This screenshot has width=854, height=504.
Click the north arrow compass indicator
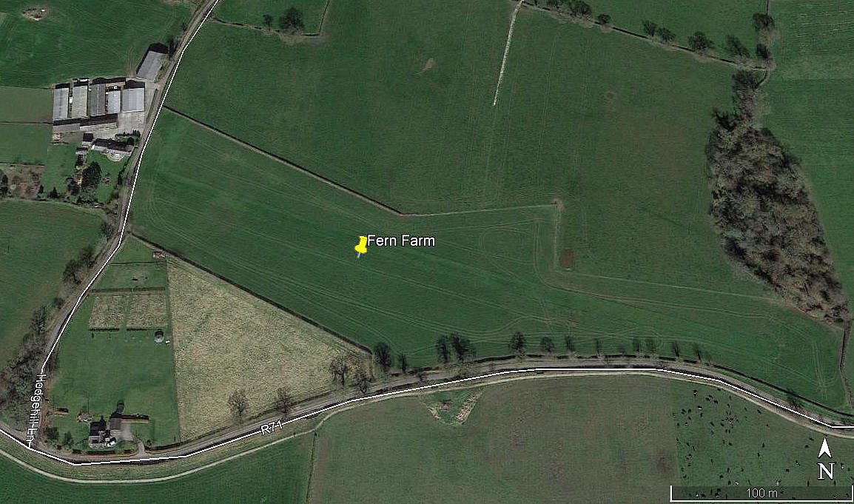pos(825,449)
